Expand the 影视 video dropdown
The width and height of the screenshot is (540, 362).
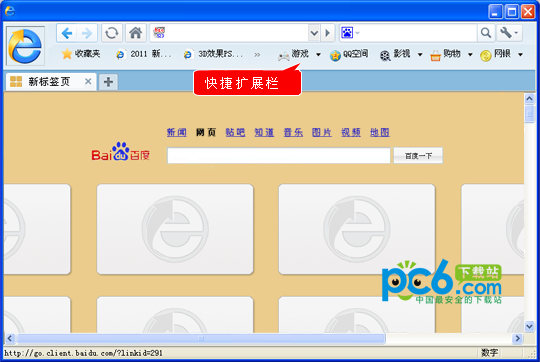point(420,54)
